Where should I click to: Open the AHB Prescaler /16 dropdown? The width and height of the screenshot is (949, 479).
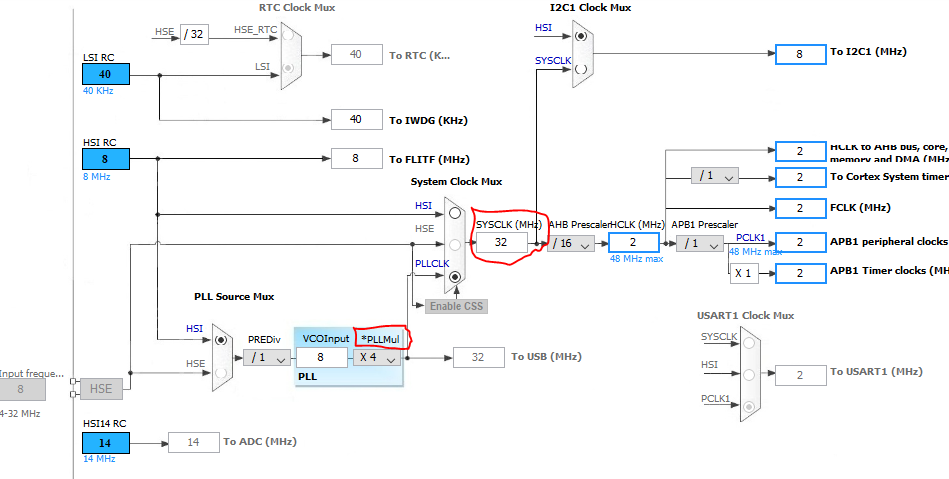pos(570,243)
